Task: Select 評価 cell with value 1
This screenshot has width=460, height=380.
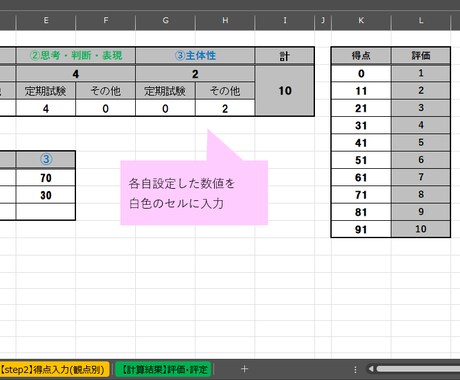Action: (x=421, y=73)
